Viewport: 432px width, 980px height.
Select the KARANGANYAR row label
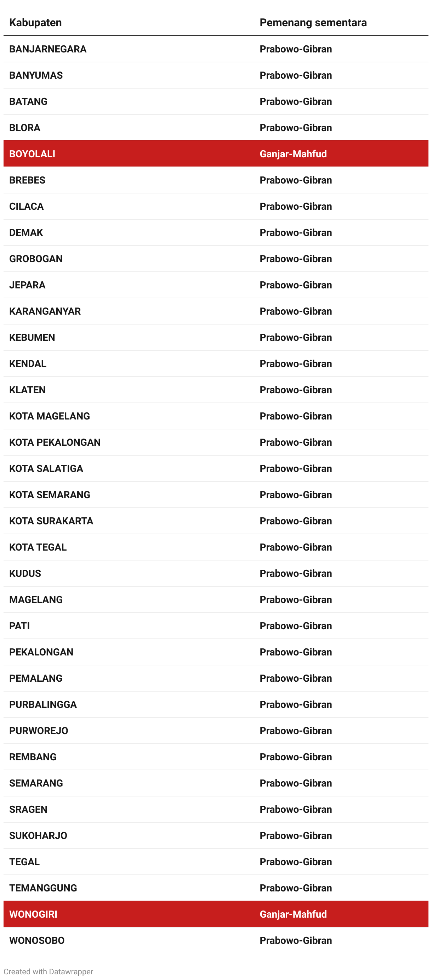45,311
